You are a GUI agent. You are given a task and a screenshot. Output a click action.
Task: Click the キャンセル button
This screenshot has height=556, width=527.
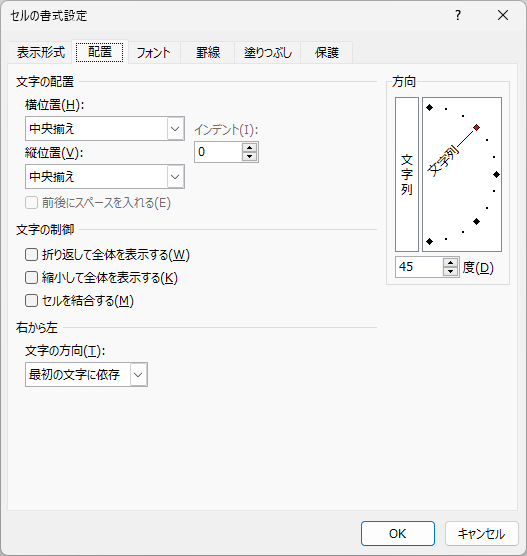[482, 533]
